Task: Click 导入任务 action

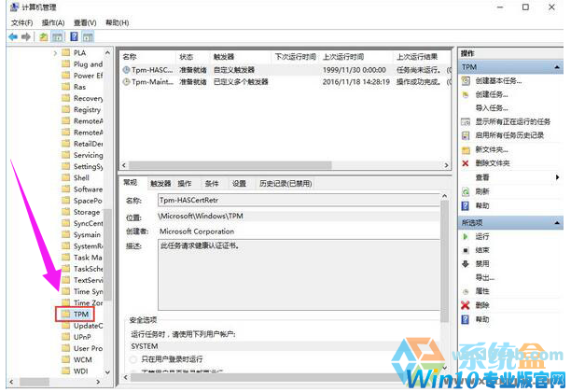Action: coord(492,108)
